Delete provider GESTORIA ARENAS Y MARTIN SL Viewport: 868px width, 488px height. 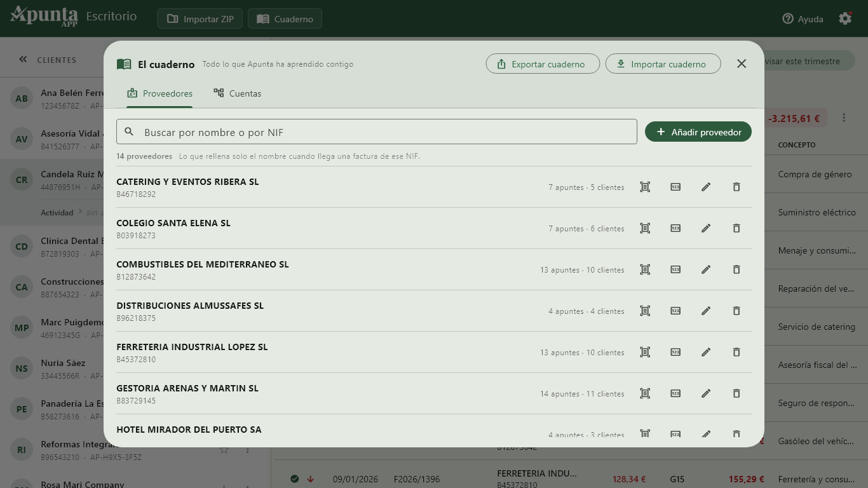click(x=736, y=393)
